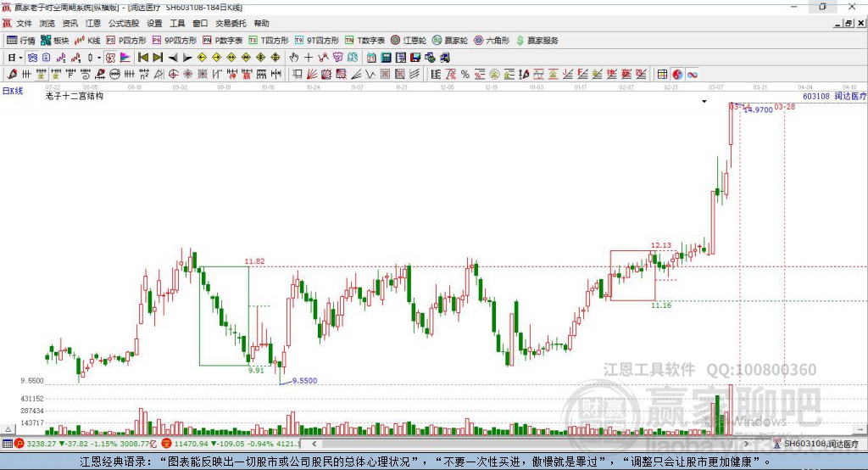Open the calendar date icon
868x470 pixels.
371,58
